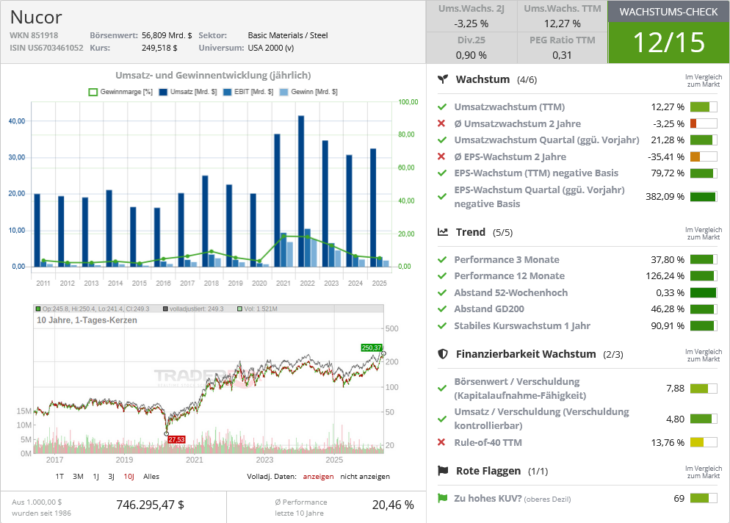Image resolution: width=730 pixels, height=523 pixels.
Task: Click the PEG Ratio TTM value 0,31
Action: pyautogui.click(x=562, y=55)
